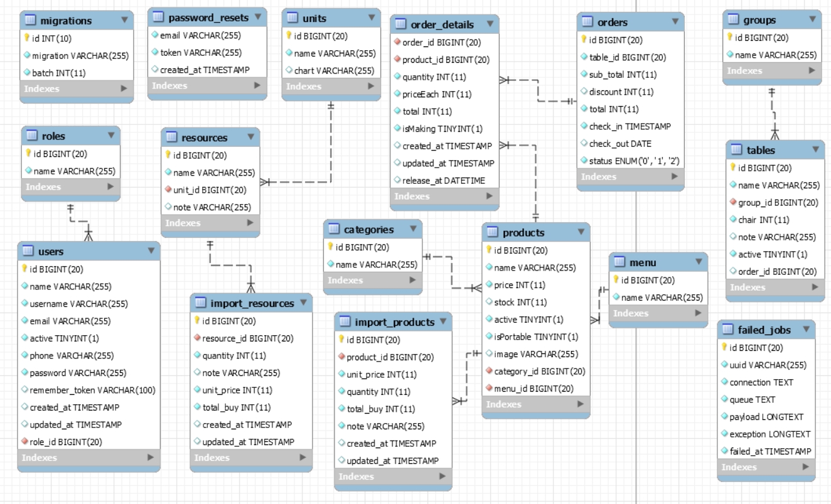Click the users table icon
This screenshot has height=504, width=831.
click(x=28, y=251)
